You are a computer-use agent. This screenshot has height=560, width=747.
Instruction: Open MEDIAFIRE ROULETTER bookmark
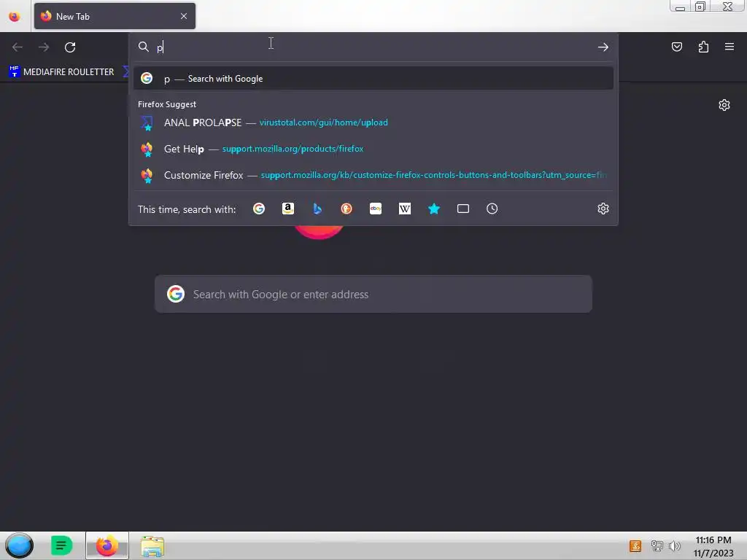61,72
